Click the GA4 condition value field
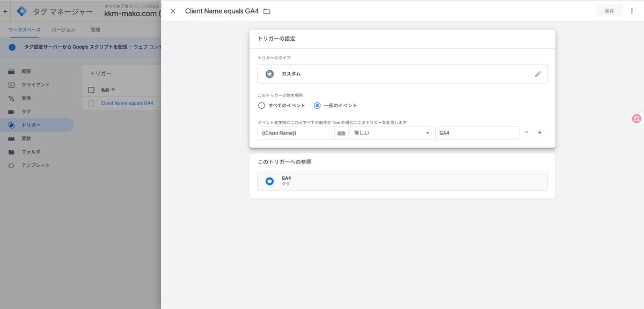The width and height of the screenshot is (644, 309). 477,133
